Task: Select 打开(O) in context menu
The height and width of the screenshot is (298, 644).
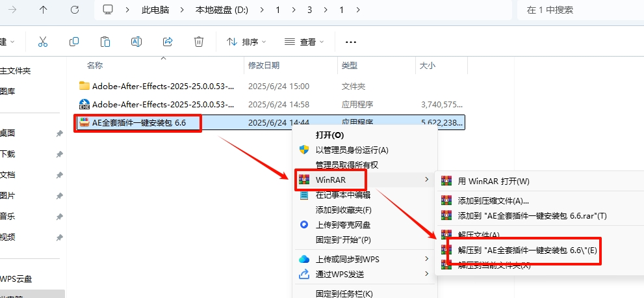Action: (x=329, y=135)
